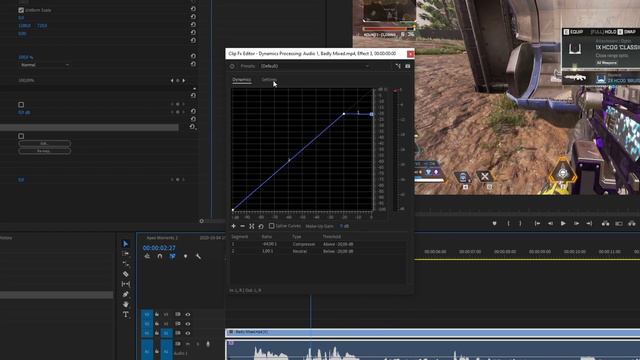Click the Lift button in Program Monitor
Image resolution: width=640 pixels, height=360 pixels.
[606, 224]
